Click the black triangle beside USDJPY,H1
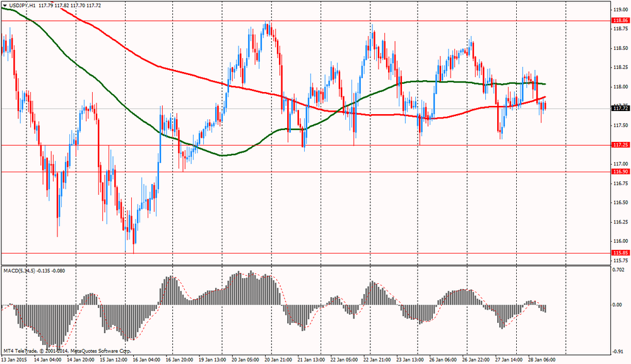The width and height of the screenshot is (631, 364). 4,6
